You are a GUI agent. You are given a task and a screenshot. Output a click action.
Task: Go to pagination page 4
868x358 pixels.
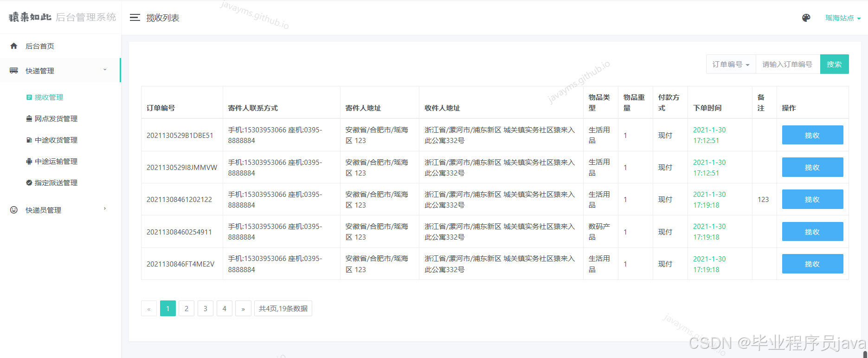(225, 308)
